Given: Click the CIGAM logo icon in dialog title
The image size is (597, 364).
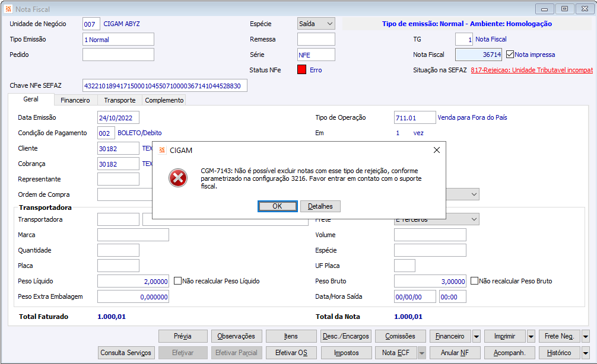Looking at the screenshot, I should click(162, 150).
